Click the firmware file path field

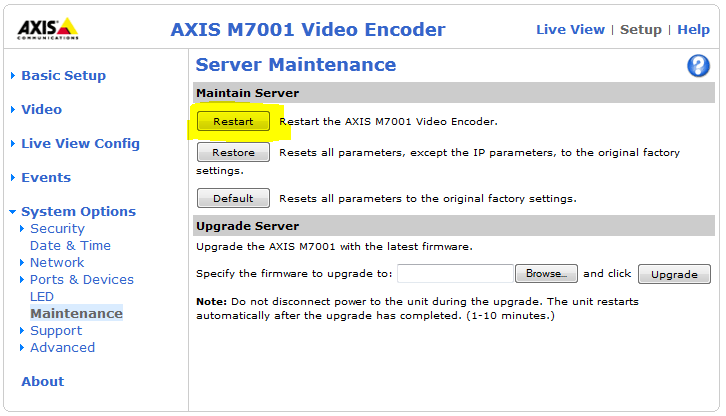pos(455,273)
